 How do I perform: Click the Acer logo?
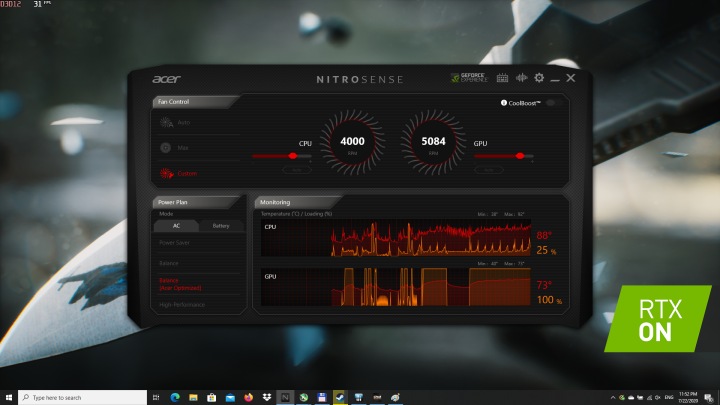point(166,79)
